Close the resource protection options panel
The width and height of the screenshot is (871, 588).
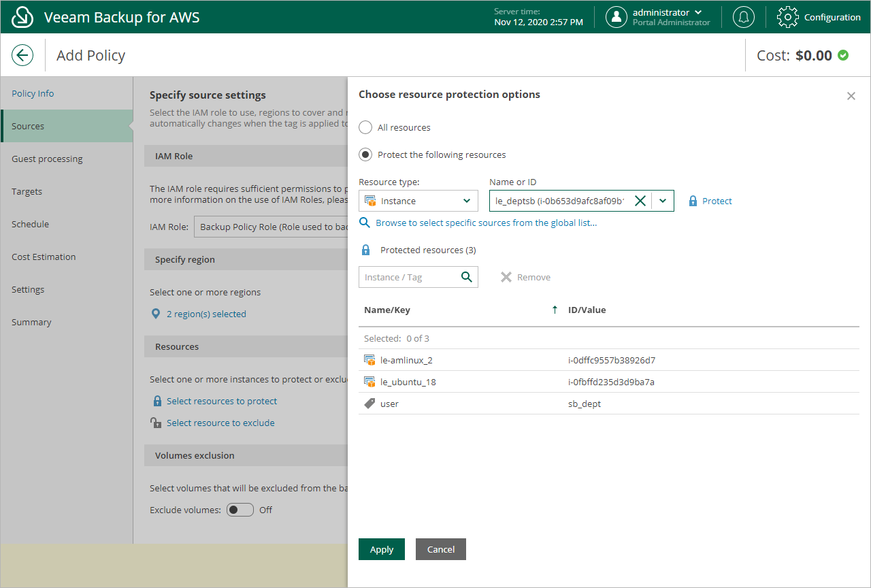coord(851,96)
